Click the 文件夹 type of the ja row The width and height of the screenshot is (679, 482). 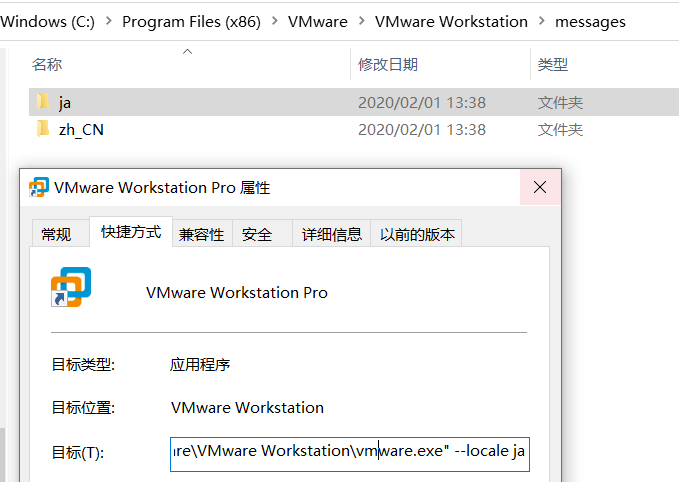[x=560, y=103]
